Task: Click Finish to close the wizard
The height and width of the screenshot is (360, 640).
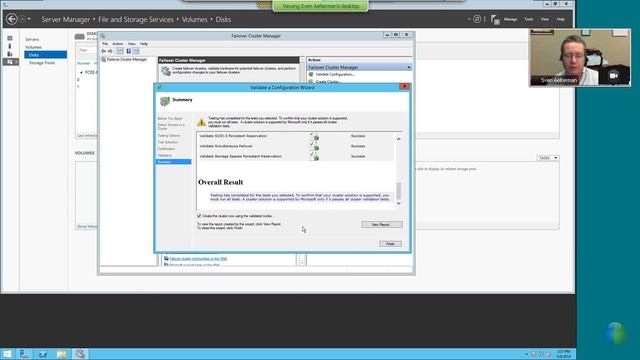Action: (x=390, y=244)
